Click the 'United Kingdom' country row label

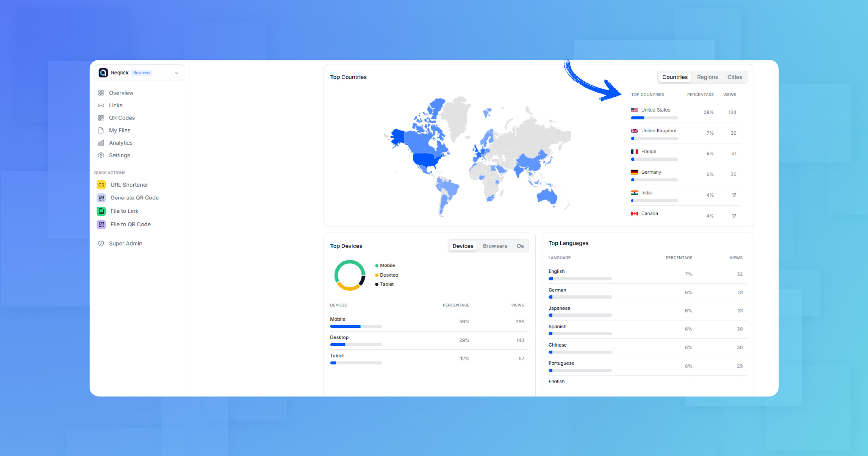658,131
